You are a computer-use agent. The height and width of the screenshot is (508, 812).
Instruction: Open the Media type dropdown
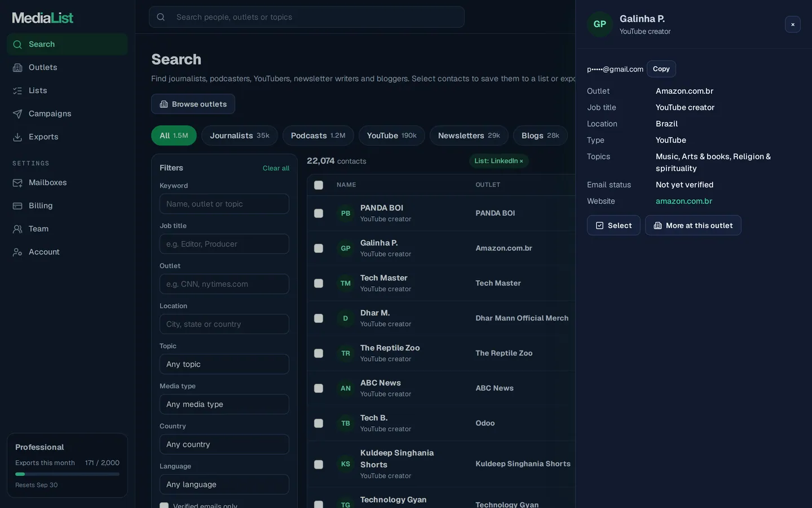(224, 404)
